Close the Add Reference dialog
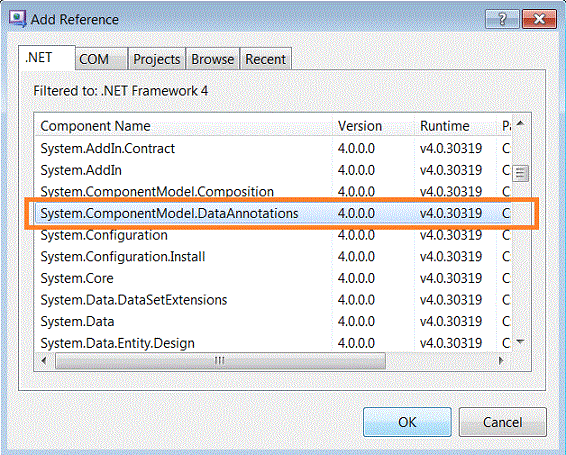Viewport: 566px width, 455px height. pyautogui.click(x=539, y=18)
